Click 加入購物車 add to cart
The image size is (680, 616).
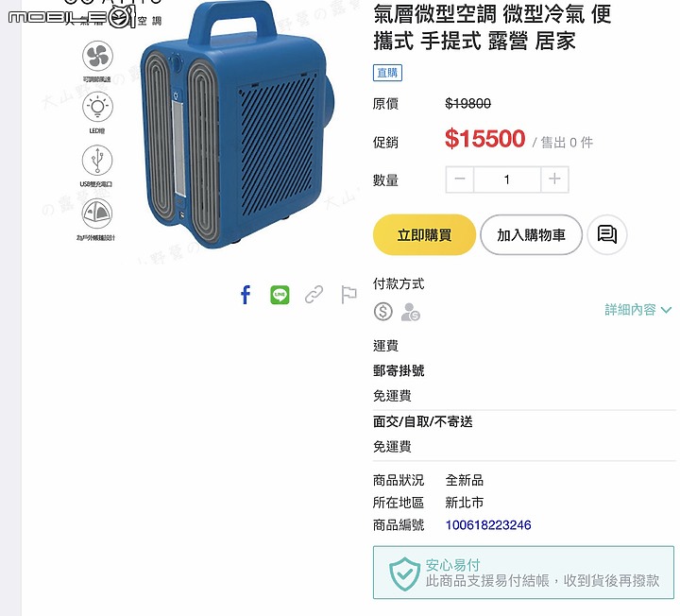tap(531, 234)
